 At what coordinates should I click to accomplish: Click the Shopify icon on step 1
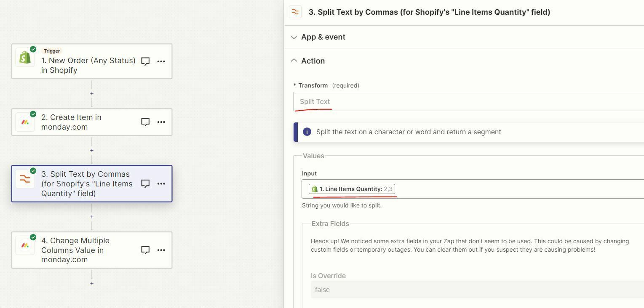click(x=25, y=57)
